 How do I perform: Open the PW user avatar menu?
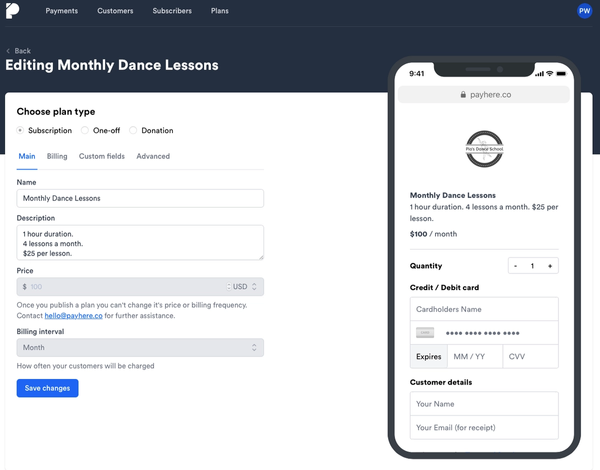(584, 11)
